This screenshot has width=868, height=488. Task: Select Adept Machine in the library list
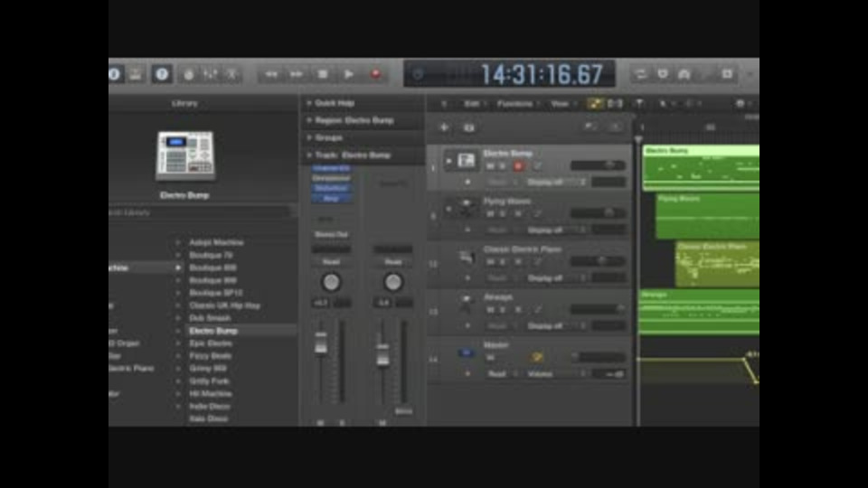(216, 242)
